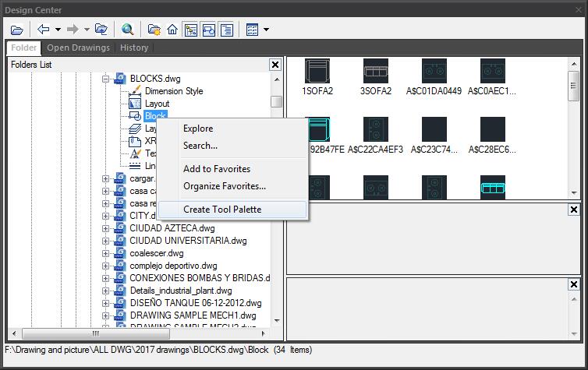Click the Home icon in toolbar
The width and height of the screenshot is (588, 370).
tap(172, 30)
